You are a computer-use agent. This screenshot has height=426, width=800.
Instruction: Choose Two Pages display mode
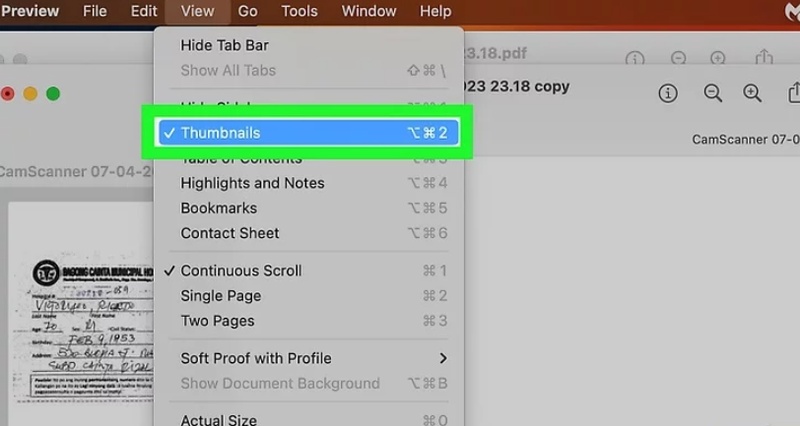click(217, 321)
